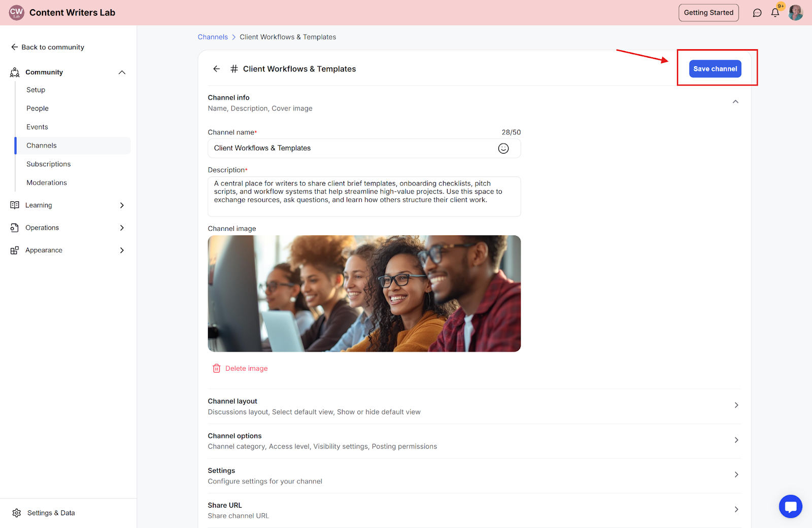812x528 pixels.
Task: Click the hash icon before channel title
Action: coord(234,69)
